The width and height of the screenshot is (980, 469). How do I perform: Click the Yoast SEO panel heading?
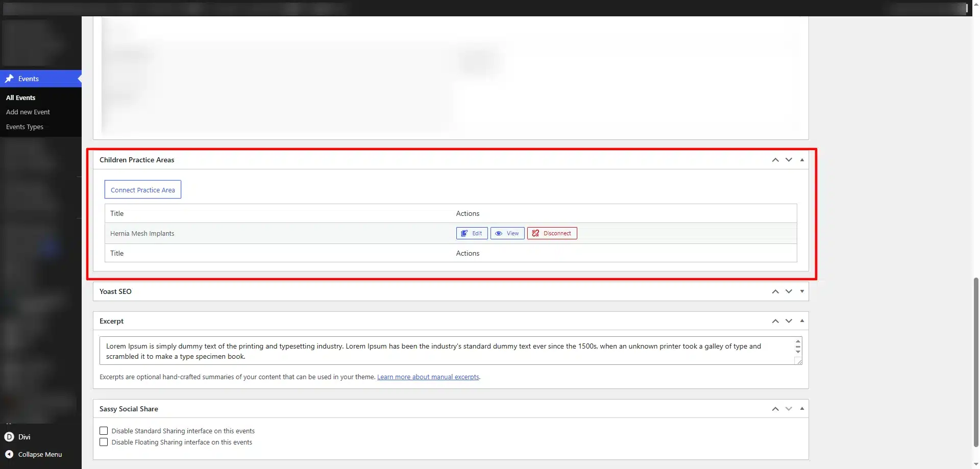coord(115,291)
